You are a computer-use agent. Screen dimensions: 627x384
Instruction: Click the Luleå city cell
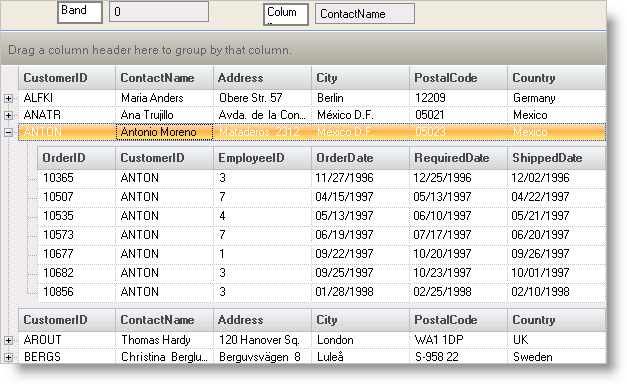[x=360, y=357]
